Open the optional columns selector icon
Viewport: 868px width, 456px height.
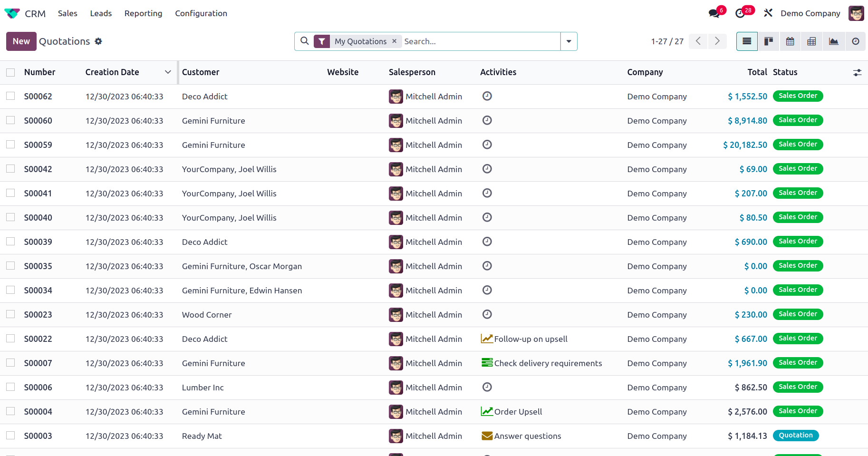(857, 73)
